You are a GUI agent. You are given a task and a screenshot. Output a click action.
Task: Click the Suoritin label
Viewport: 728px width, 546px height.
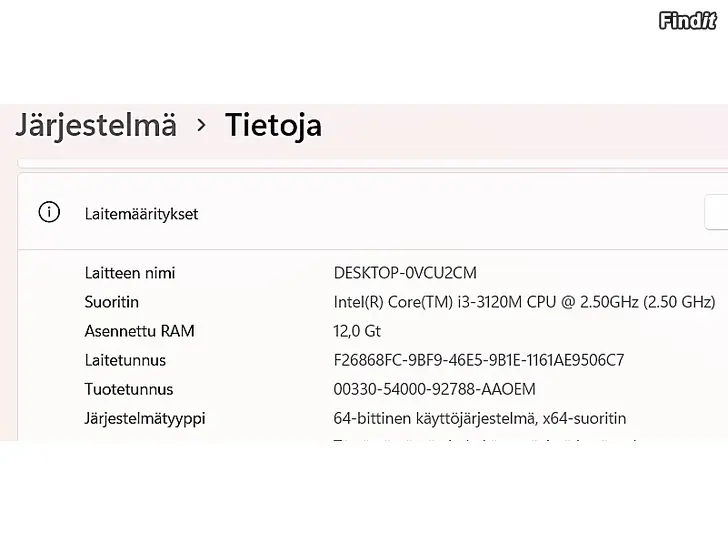112,302
